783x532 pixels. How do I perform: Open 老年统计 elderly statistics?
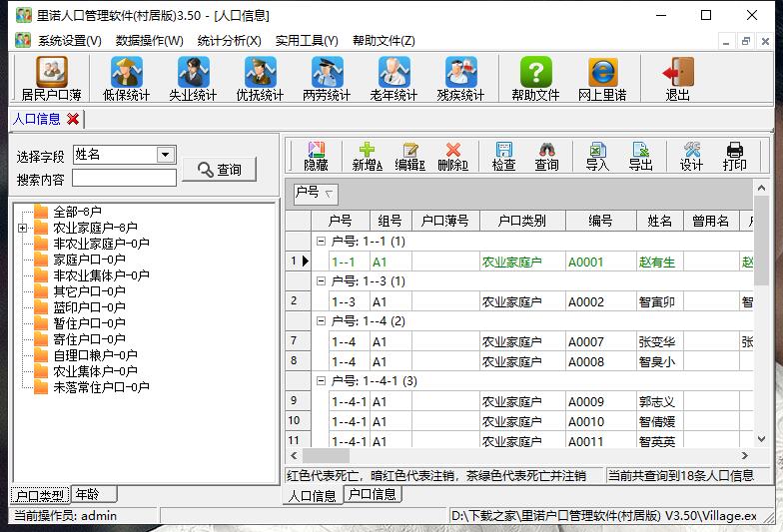pos(393,79)
